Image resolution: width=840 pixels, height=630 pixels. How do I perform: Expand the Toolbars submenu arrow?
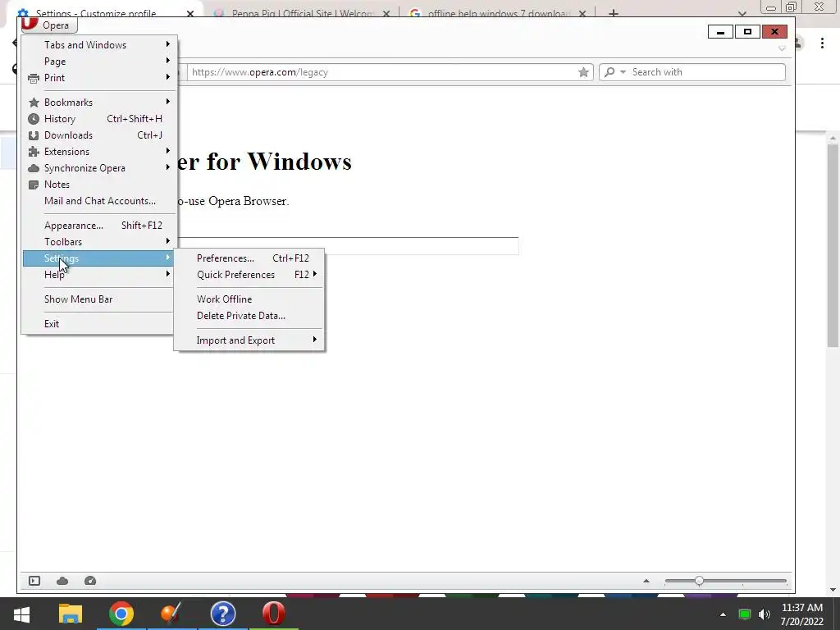tap(167, 241)
